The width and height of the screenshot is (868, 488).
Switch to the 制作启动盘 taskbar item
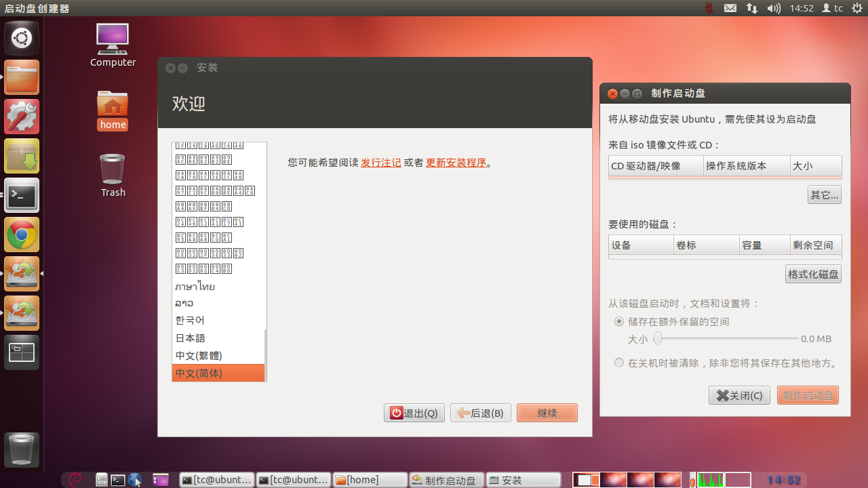click(x=447, y=480)
